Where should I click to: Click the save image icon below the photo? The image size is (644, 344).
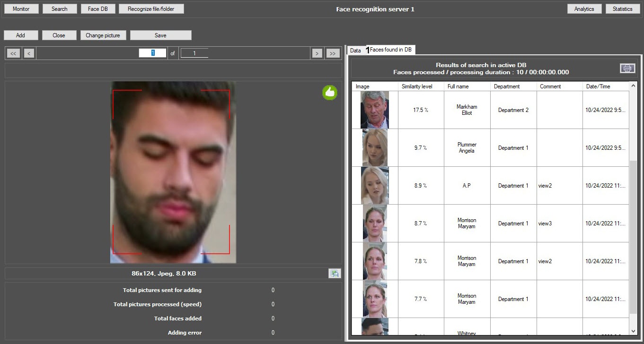tap(335, 273)
